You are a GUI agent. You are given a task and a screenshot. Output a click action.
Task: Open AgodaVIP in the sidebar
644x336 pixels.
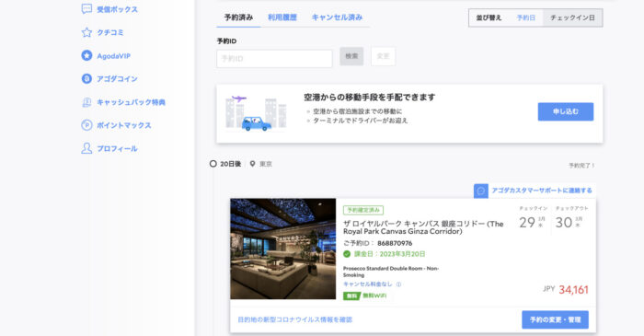pyautogui.click(x=113, y=56)
